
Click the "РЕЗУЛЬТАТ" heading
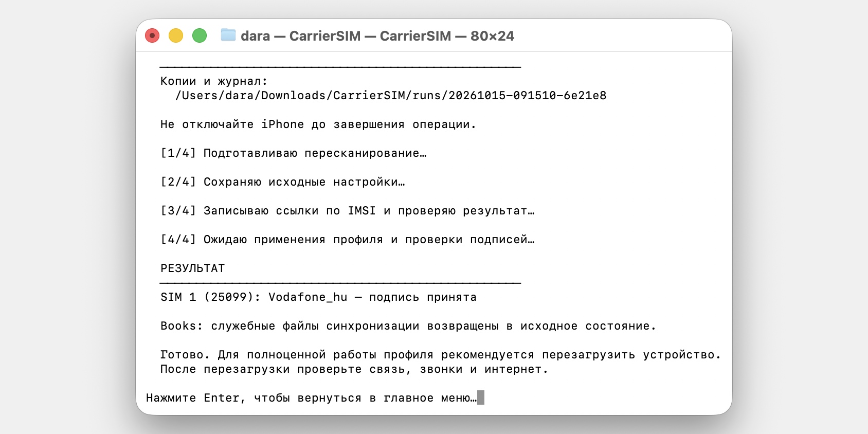193,268
